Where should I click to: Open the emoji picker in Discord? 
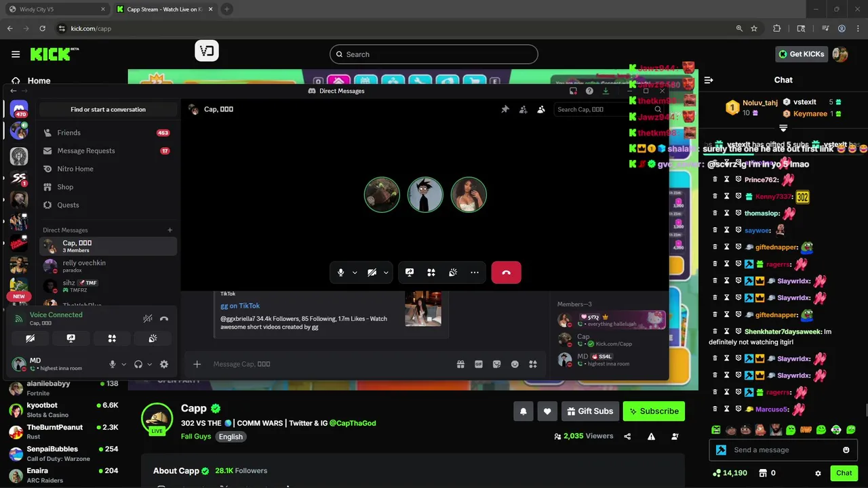tap(515, 364)
